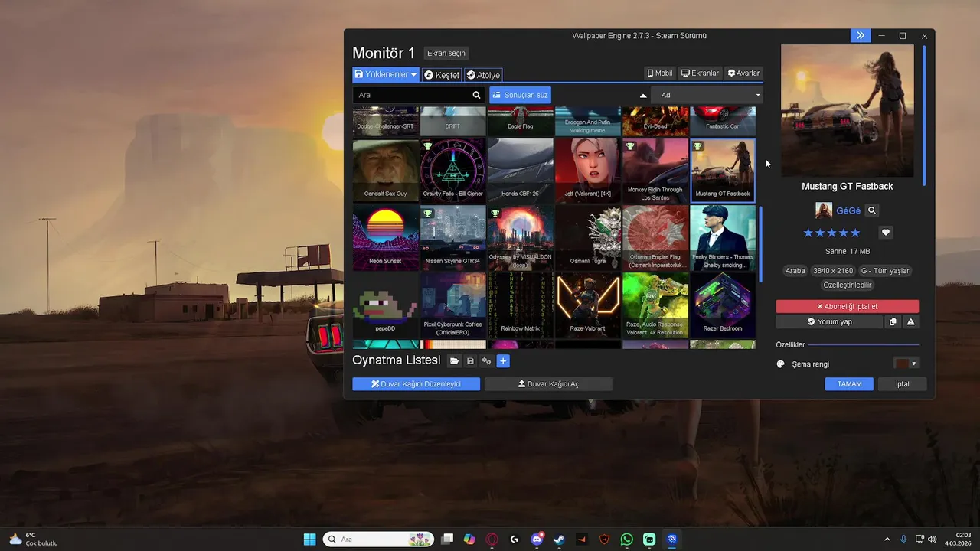Screen dimensions: 980x551
Task: Open the Ad sort-by dropdown
Action: (707, 95)
